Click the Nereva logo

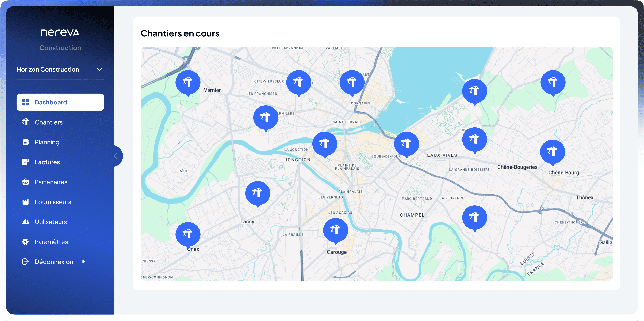60,33
